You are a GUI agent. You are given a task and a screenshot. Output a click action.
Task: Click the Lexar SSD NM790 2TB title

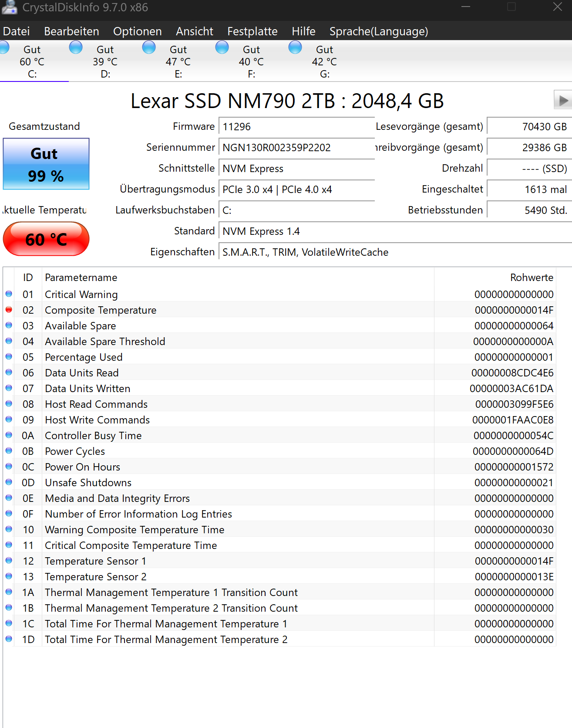[287, 101]
